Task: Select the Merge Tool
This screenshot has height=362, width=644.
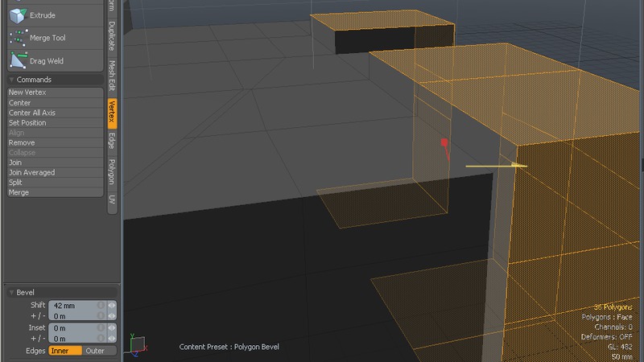Action: [55, 38]
